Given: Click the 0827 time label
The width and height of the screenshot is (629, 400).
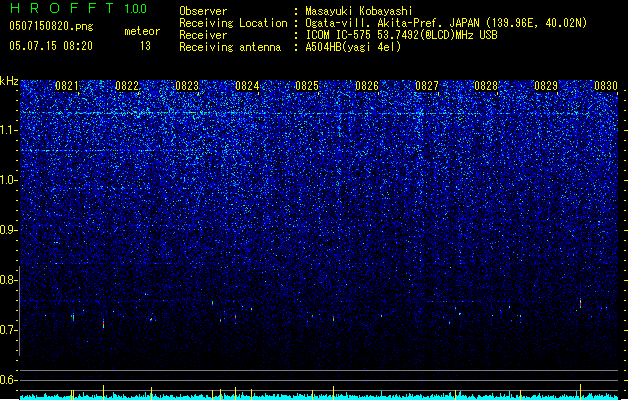Looking at the screenshot, I should pyautogui.click(x=427, y=86).
